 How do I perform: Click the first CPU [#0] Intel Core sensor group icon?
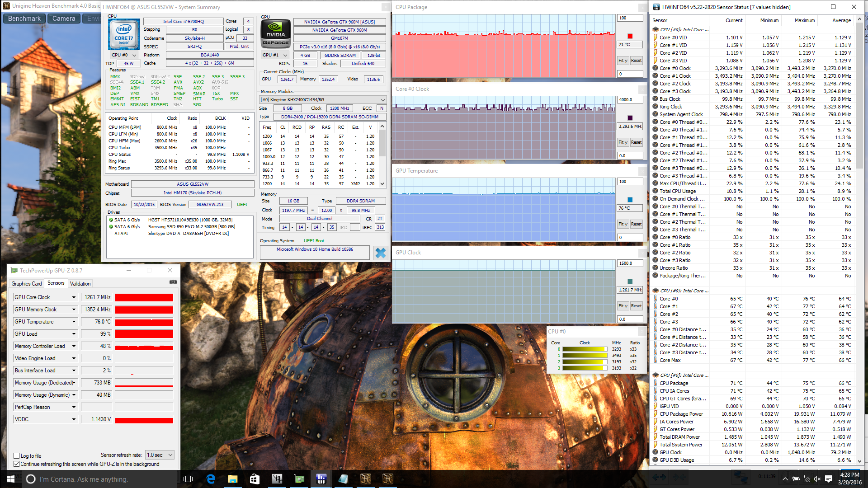pos(656,29)
